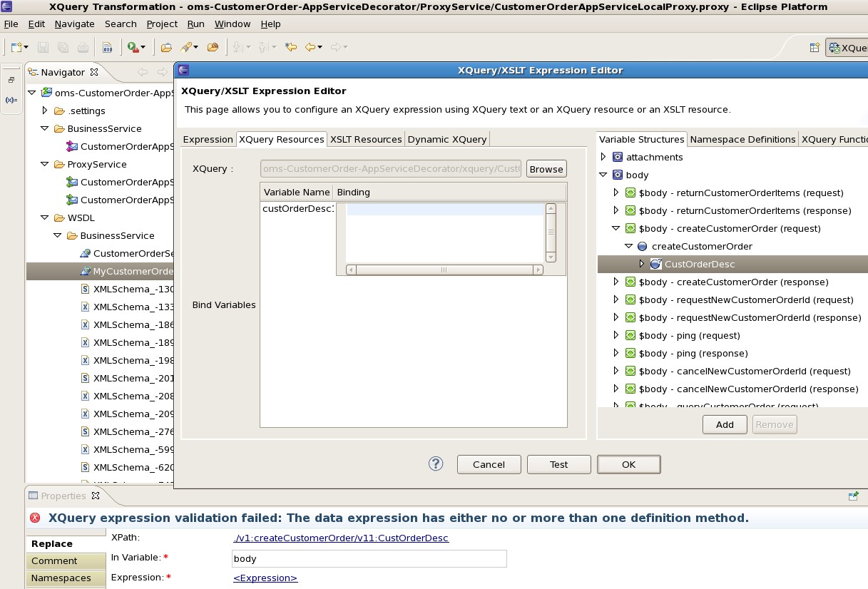Click the Cancel button
Image resolution: width=868 pixels, height=589 pixels.
(x=489, y=464)
